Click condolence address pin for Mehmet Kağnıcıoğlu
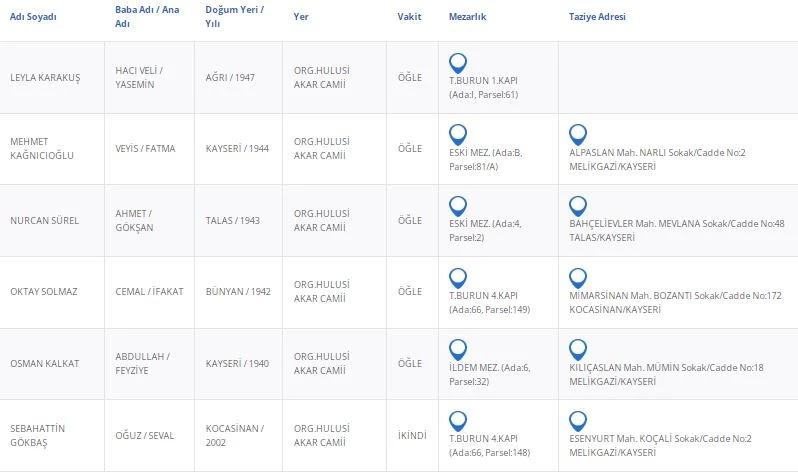Viewport: 798px width, 472px height. click(577, 134)
